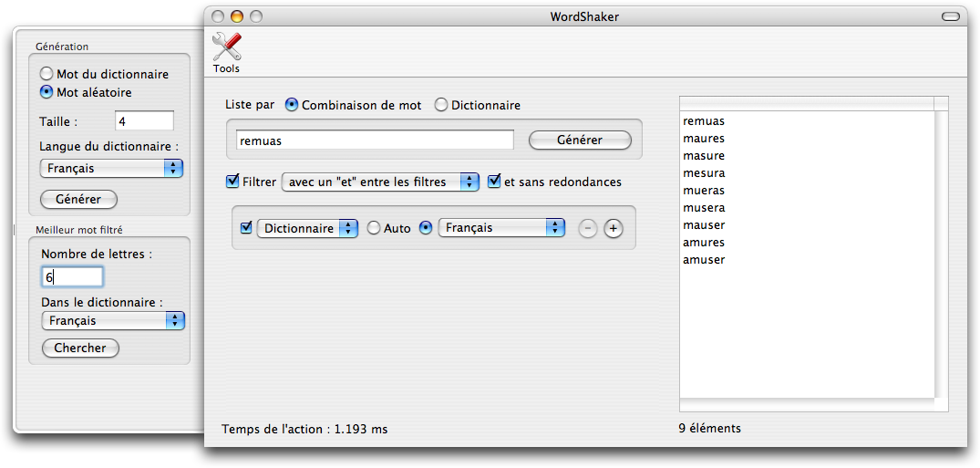Open the Dictionnaire filter type dropdown
The image size is (980, 468).
point(307,228)
